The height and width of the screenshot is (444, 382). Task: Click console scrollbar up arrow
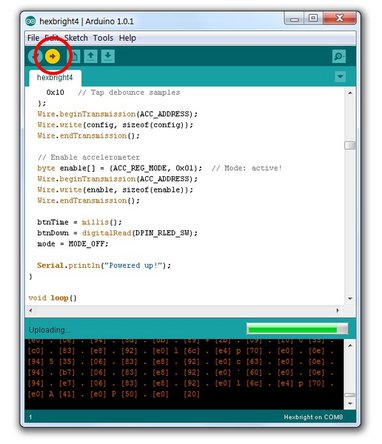350,345
